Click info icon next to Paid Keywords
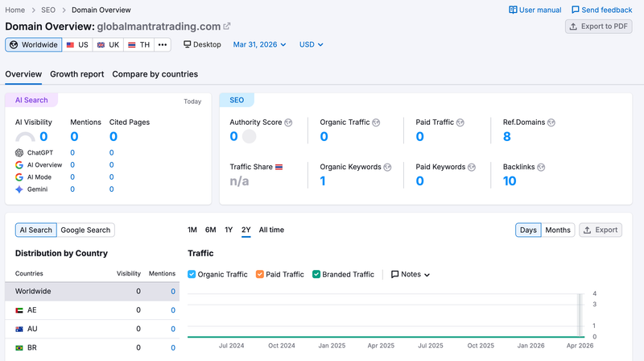 (x=472, y=167)
